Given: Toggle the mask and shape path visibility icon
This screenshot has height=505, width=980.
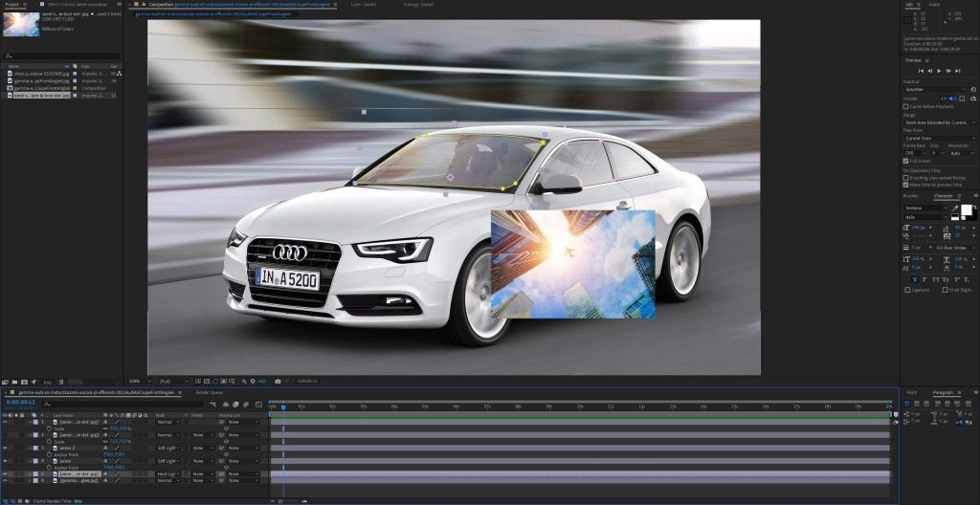Looking at the screenshot, I should click(x=214, y=381).
